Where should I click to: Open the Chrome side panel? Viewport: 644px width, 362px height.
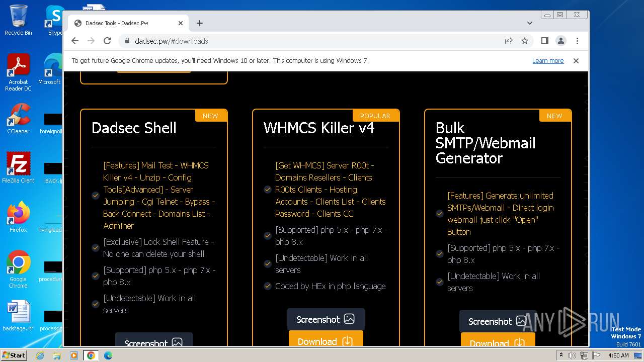click(544, 41)
